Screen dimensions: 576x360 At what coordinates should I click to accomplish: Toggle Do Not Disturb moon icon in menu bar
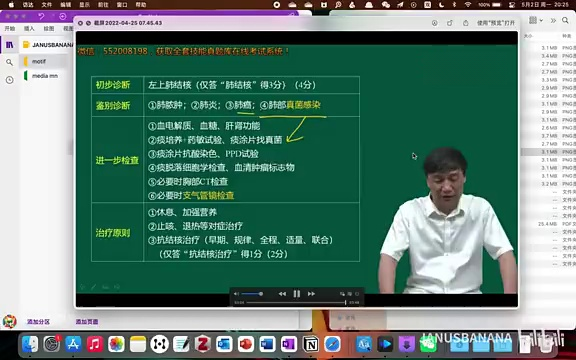click(x=442, y=5)
